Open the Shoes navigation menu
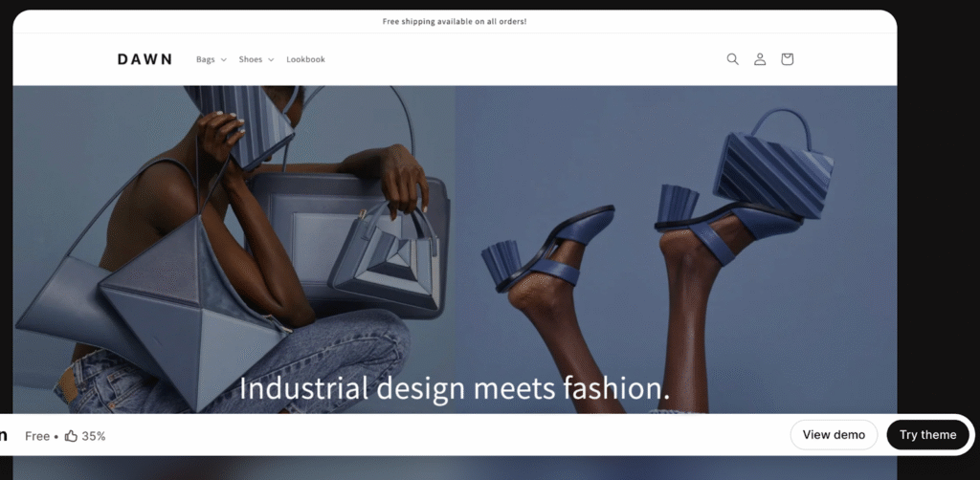The height and width of the screenshot is (480, 980). [250, 59]
